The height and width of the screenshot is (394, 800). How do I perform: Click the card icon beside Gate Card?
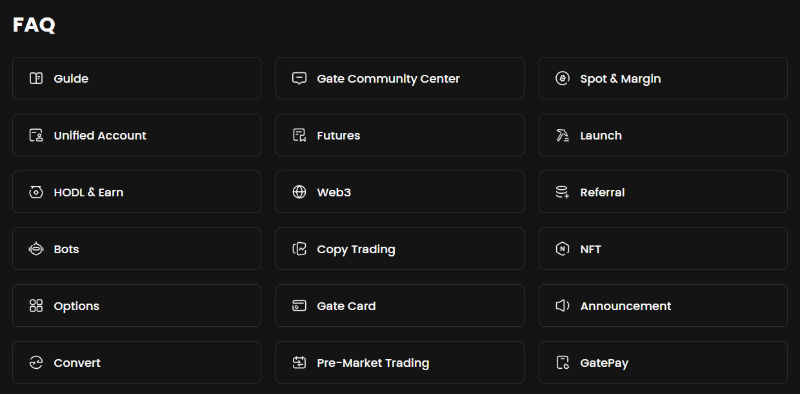[299, 306]
